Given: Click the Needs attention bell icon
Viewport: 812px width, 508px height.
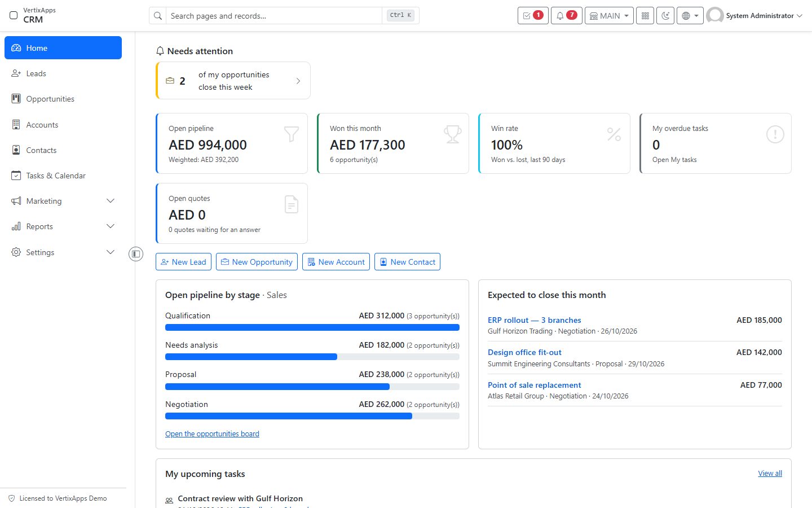Looking at the screenshot, I should click(160, 51).
